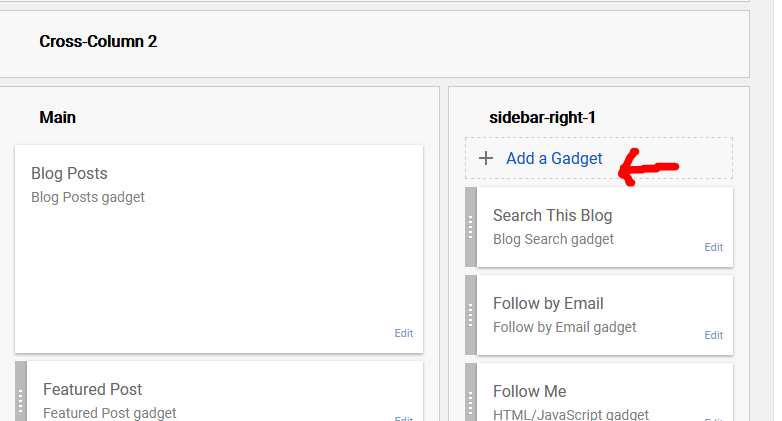The height and width of the screenshot is (421, 782).
Task: Select the Search This Blog gadget title
Action: [552, 215]
